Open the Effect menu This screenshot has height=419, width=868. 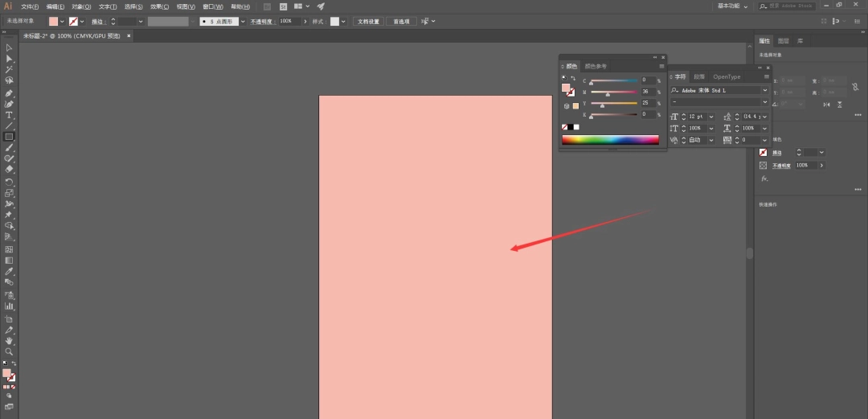click(x=160, y=6)
